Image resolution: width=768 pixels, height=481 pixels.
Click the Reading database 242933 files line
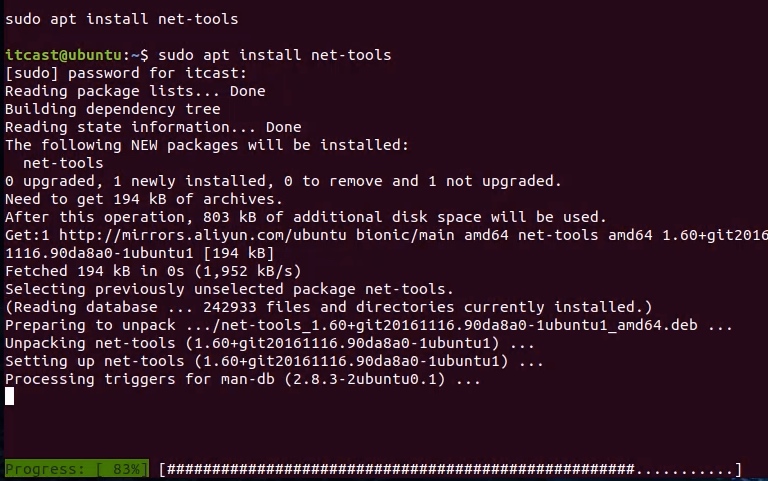[328, 307]
